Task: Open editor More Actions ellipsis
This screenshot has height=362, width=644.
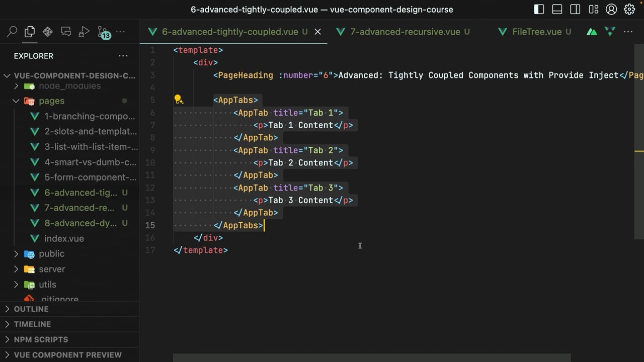Action: point(628,32)
